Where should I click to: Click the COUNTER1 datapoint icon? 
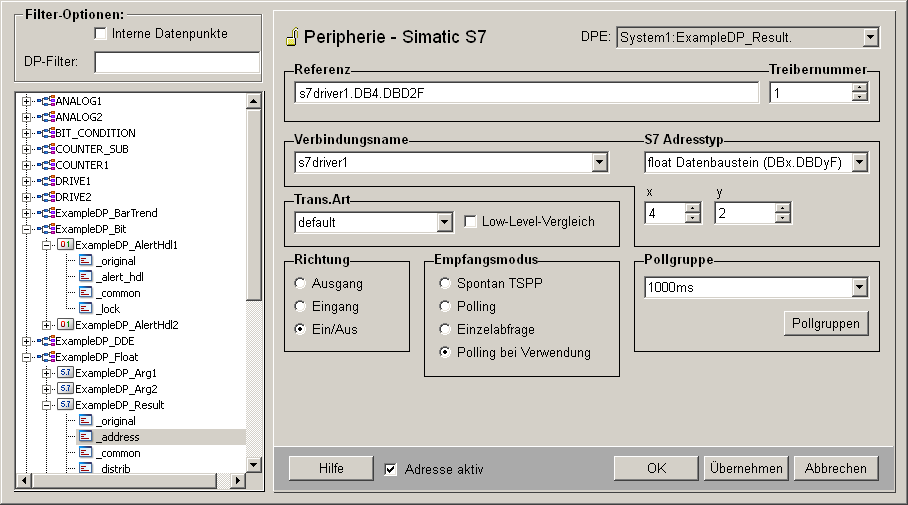[47, 165]
